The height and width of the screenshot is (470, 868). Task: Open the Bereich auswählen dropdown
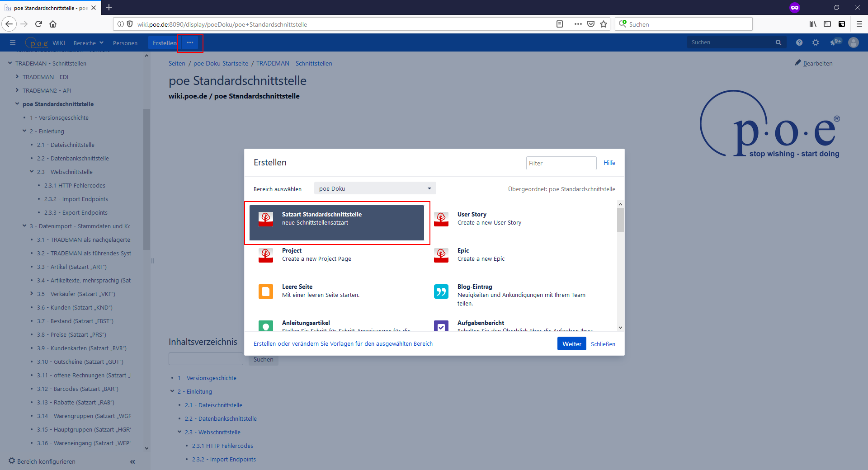point(375,188)
